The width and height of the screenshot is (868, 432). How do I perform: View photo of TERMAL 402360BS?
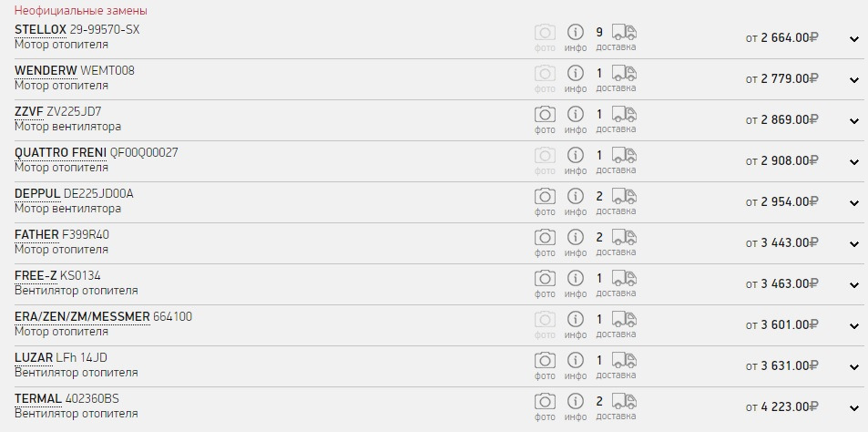(545, 402)
